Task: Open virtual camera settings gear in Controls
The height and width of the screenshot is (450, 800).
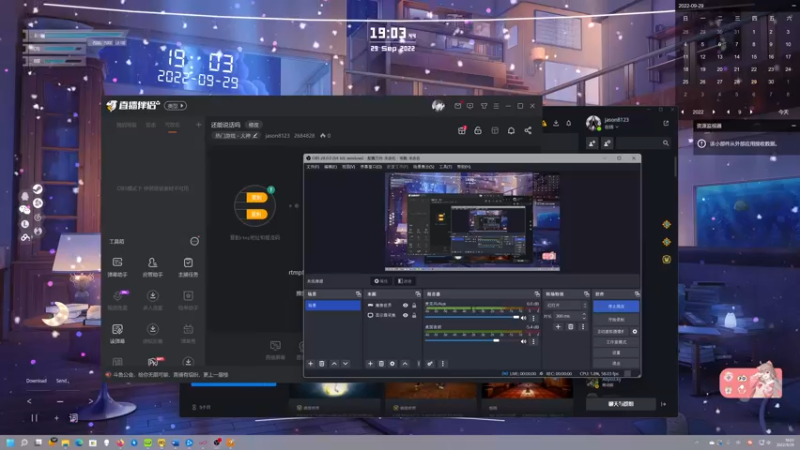Action: [635, 332]
